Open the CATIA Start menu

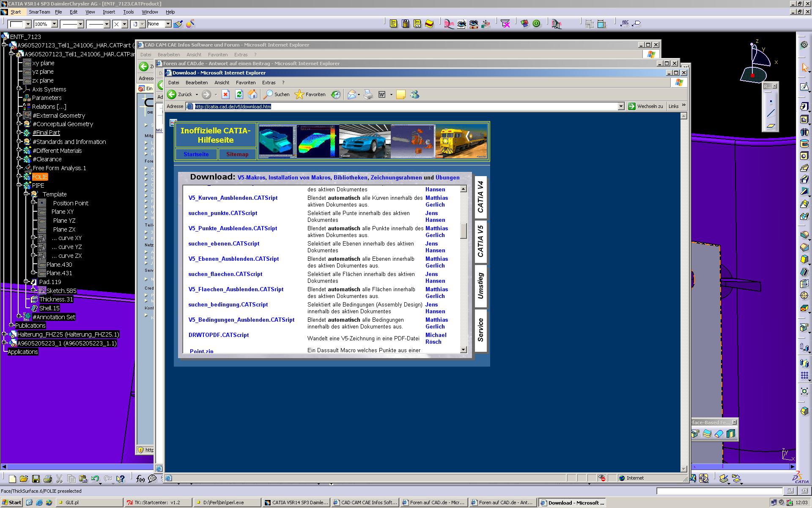[x=16, y=12]
